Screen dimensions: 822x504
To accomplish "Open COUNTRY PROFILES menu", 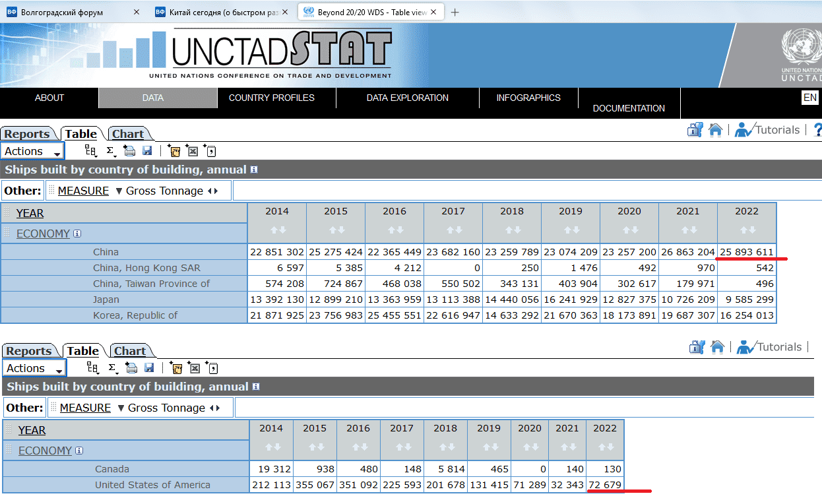I will [272, 98].
